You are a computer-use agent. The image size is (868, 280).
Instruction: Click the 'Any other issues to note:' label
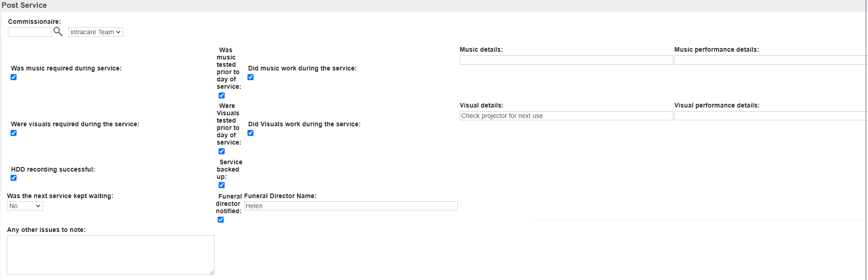click(46, 230)
